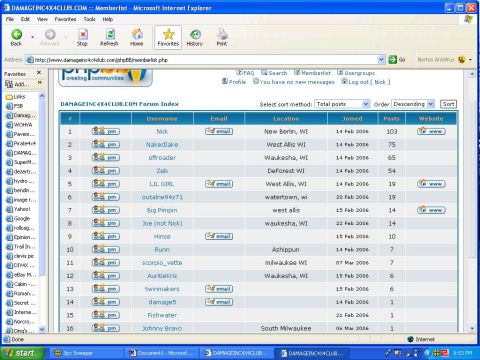Click the green Go button
480x360 pixels.
pos(397,60)
